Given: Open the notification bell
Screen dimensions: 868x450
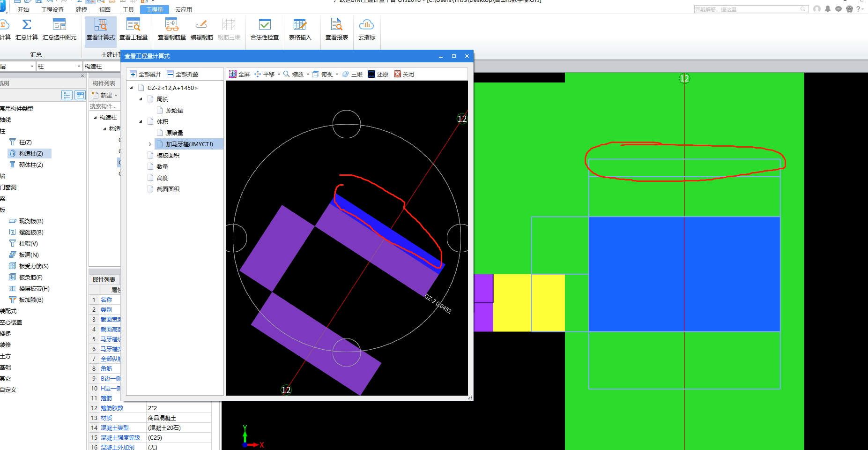Looking at the screenshot, I should 828,9.
